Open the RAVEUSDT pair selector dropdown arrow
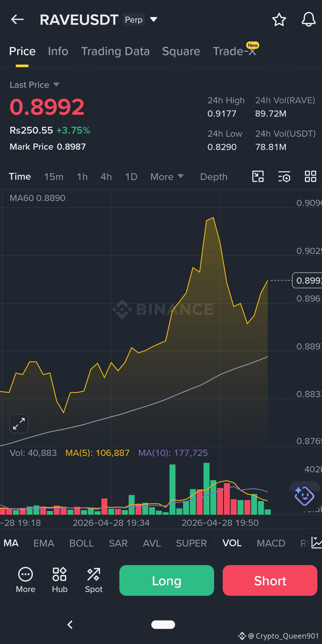Screen dimensions: 322x644 click(153, 19)
